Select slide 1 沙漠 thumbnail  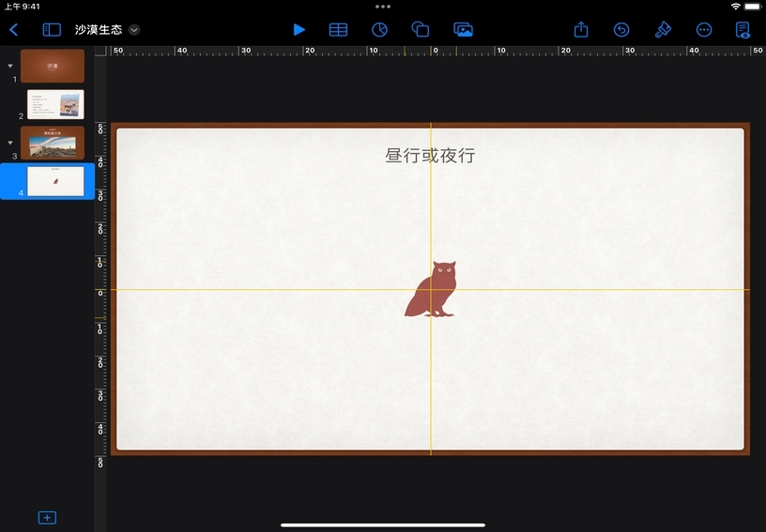pos(53,66)
